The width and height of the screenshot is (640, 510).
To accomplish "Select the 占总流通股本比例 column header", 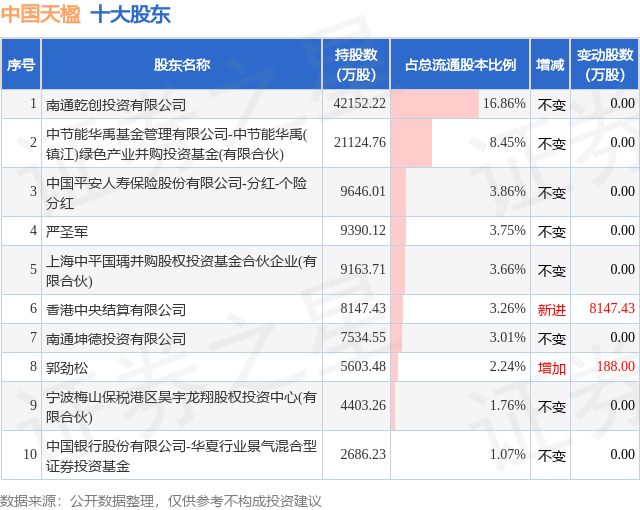I will pos(460,64).
